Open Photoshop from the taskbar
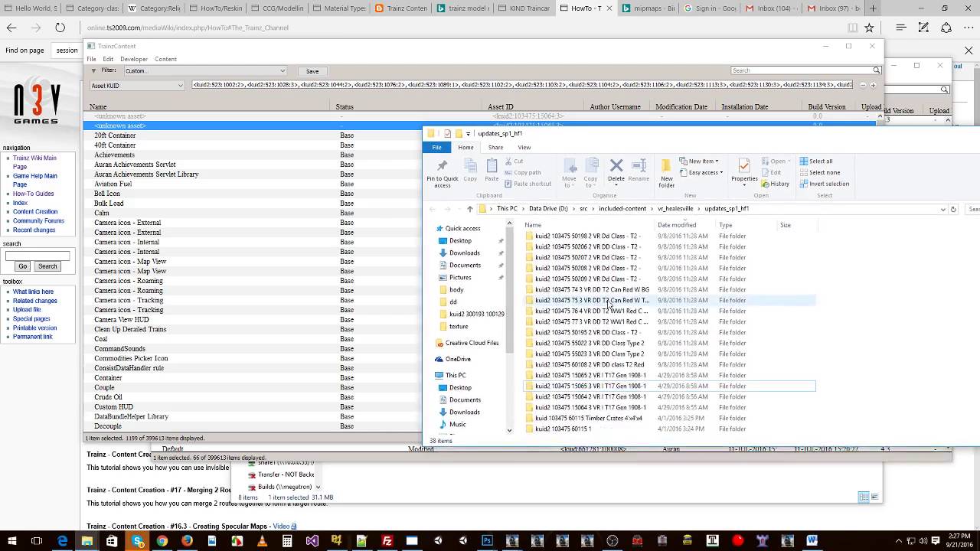The width and height of the screenshot is (980, 551). (x=487, y=541)
